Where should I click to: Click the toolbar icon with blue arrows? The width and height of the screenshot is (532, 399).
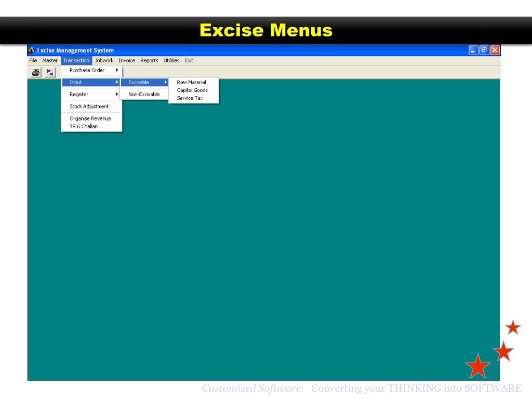point(50,72)
